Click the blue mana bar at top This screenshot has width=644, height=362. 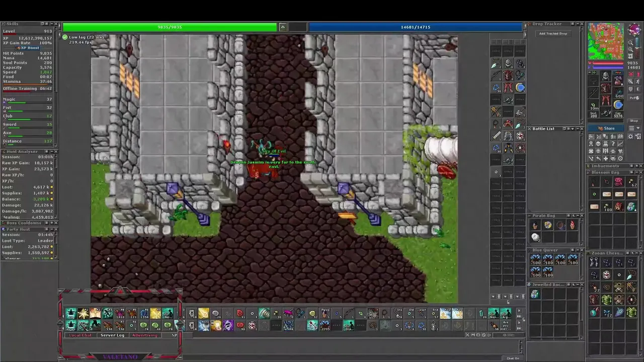pyautogui.click(x=416, y=27)
